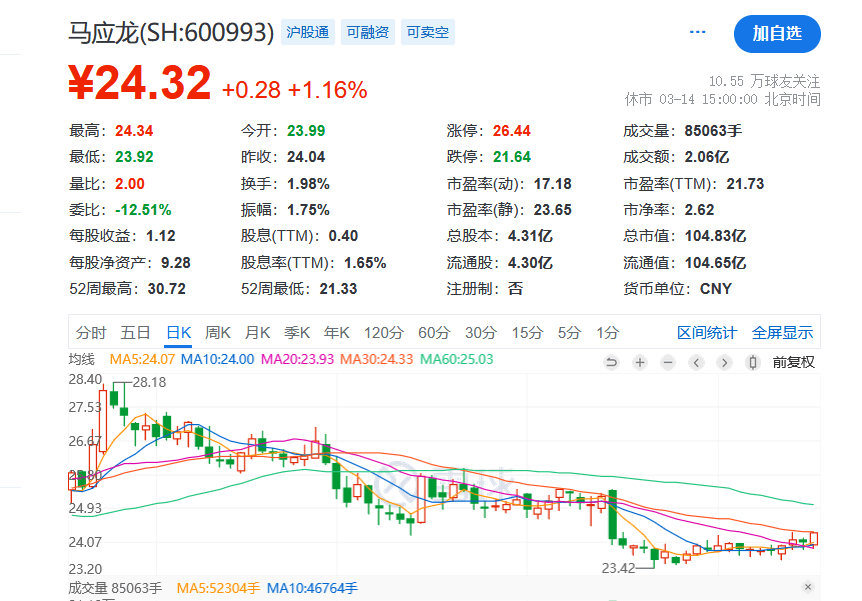This screenshot has height=601, width=862.
Task: Click the 沪股通 tag
Action: tap(308, 32)
